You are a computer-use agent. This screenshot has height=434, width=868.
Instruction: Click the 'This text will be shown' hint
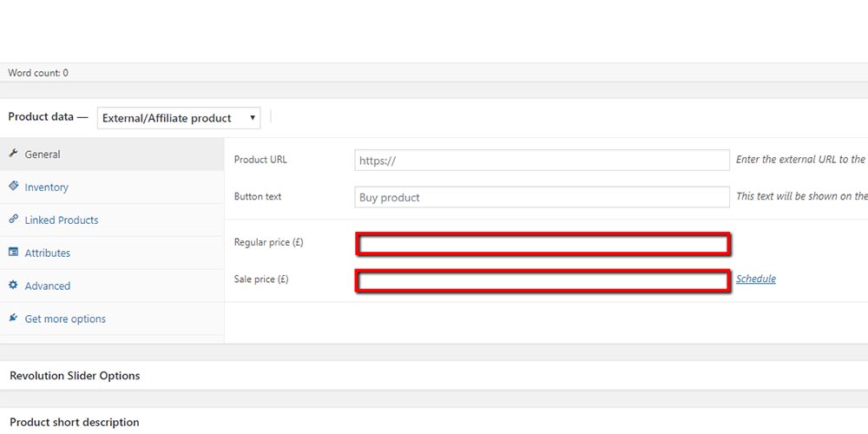(801, 196)
